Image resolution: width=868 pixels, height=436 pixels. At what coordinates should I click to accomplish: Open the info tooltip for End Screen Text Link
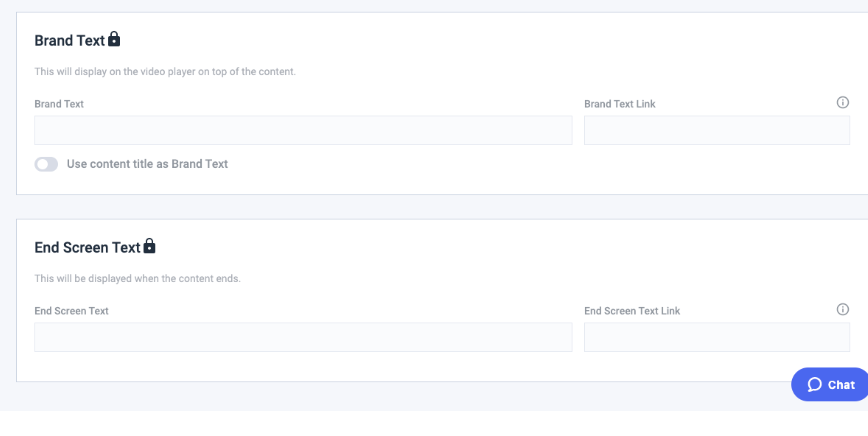(843, 309)
